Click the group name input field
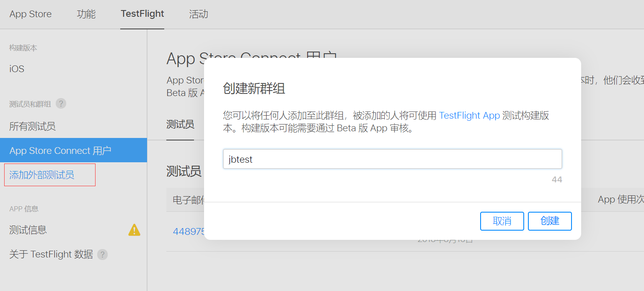 point(392,159)
